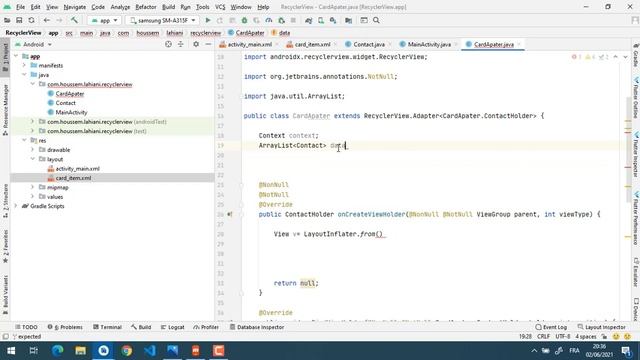This screenshot has width=640, height=360.
Task: Expand the values folder
Action: click(32, 197)
